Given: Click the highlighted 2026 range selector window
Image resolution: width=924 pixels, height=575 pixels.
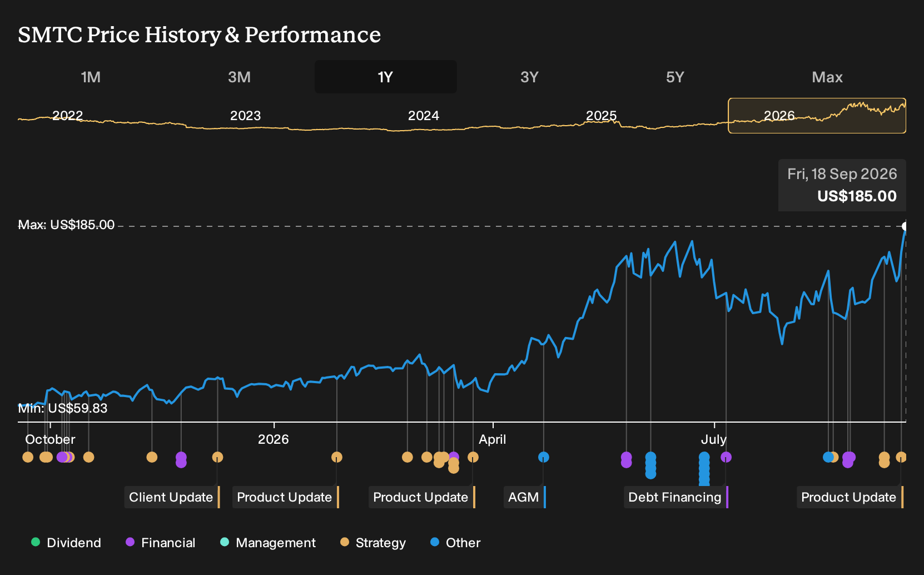Looking at the screenshot, I should coord(817,116).
